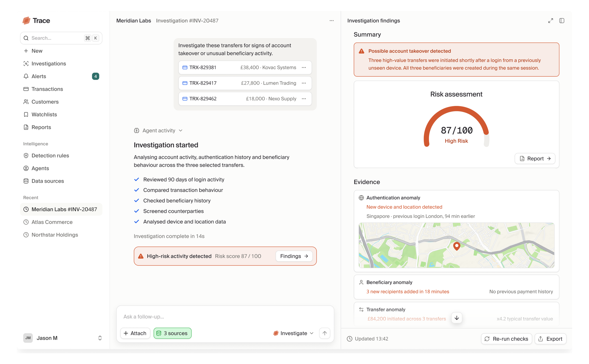Open options for transfer TRX-829381

point(304,67)
